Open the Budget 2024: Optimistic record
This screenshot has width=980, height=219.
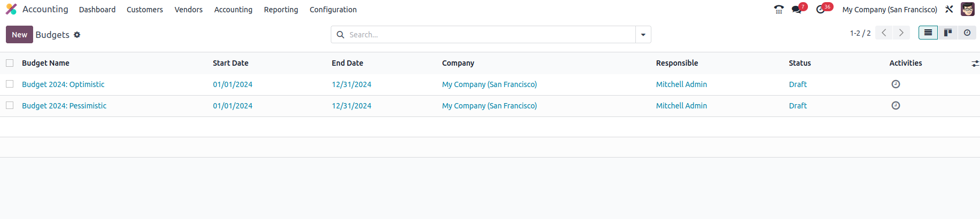pos(63,84)
